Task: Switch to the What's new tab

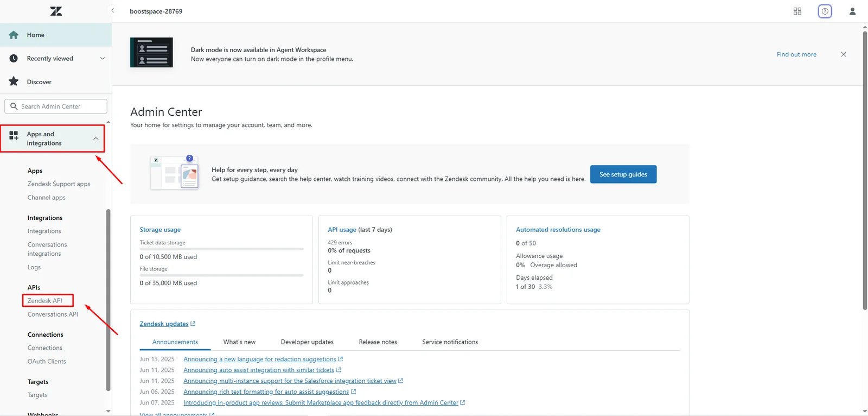Action: 239,342
